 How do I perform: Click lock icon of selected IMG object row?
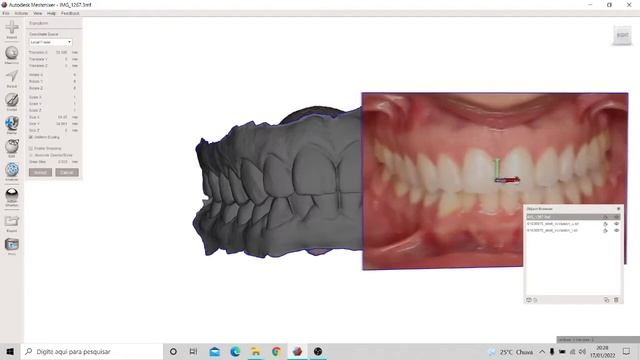[605, 217]
